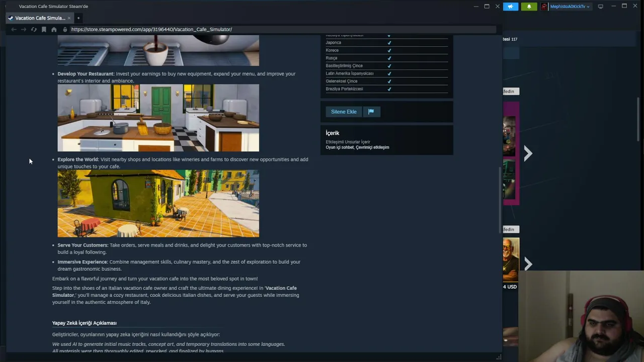Open the green notifications bell
The image size is (644, 362).
(529, 7)
